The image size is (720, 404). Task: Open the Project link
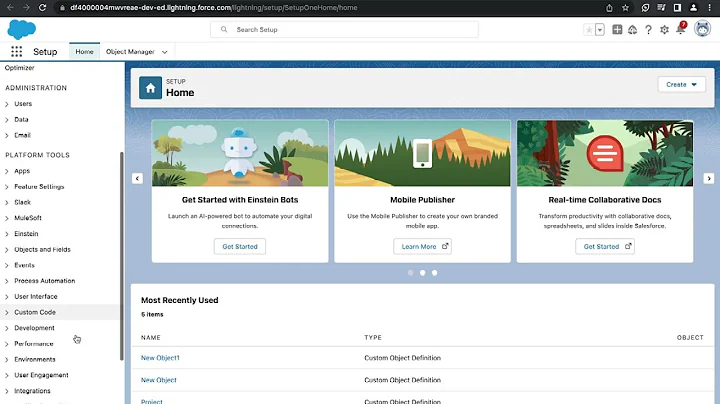(x=152, y=401)
